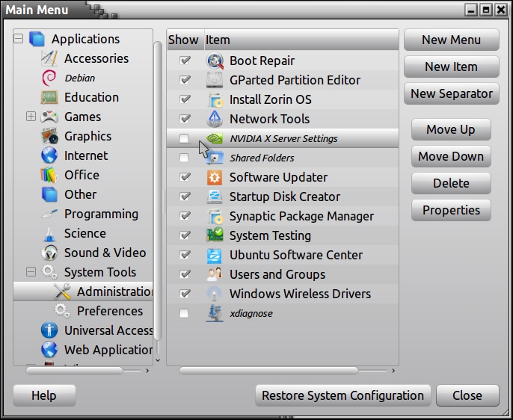
Task: Open the Sound & Video category
Action: pyautogui.click(x=105, y=253)
